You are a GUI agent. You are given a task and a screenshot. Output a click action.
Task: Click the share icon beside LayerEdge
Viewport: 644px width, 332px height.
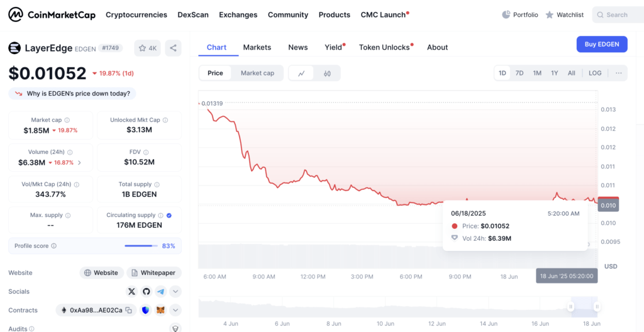point(174,48)
